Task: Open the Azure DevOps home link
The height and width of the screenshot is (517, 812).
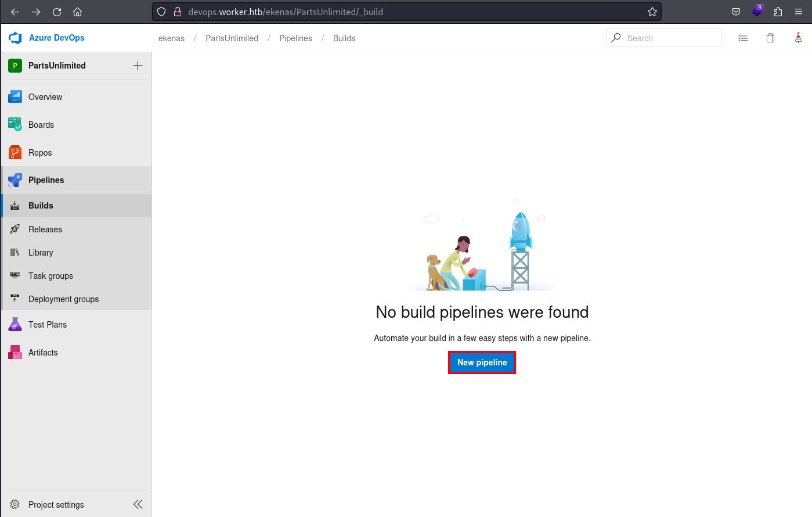Action: point(57,38)
